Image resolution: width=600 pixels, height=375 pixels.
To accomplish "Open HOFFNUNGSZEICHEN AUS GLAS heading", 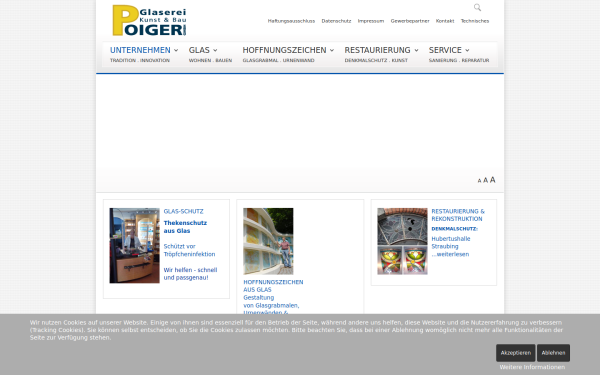I will click(x=273, y=286).
